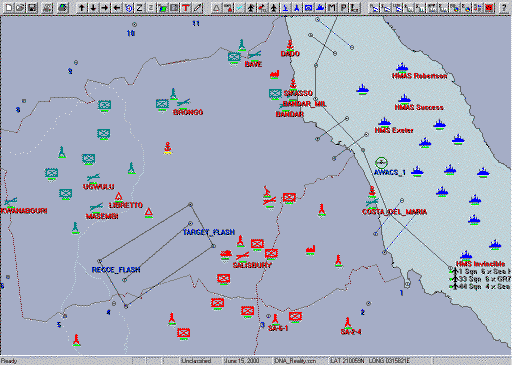Click the black aircraft toolbar icon
The height and width of the screenshot is (365, 512).
tap(274, 7)
